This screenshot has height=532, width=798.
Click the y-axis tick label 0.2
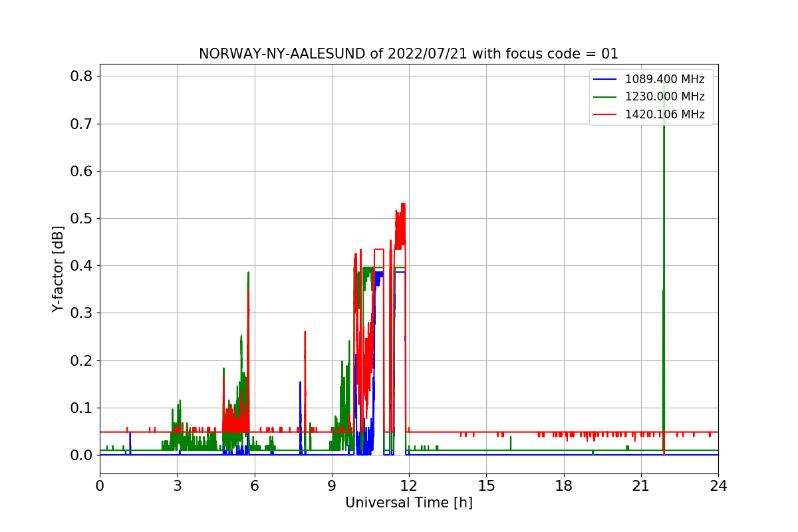[82, 360]
